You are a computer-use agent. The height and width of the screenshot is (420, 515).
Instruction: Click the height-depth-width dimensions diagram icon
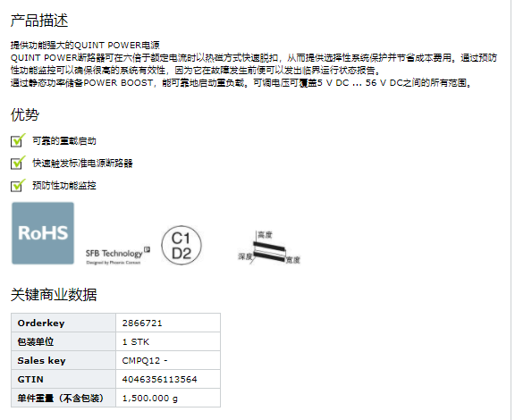pyautogui.click(x=268, y=248)
